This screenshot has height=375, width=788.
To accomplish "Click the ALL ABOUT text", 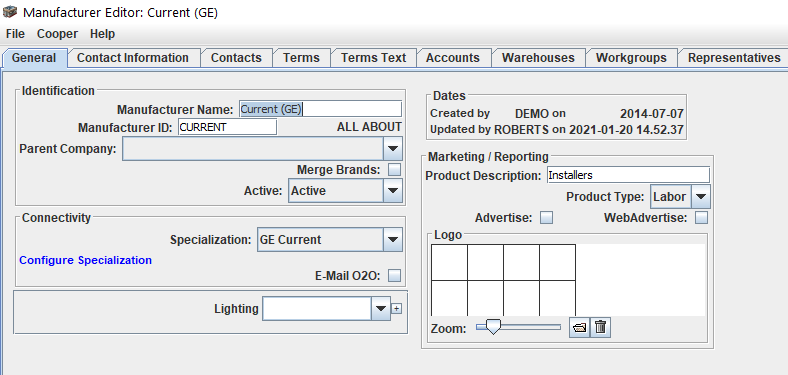I will click(x=369, y=127).
